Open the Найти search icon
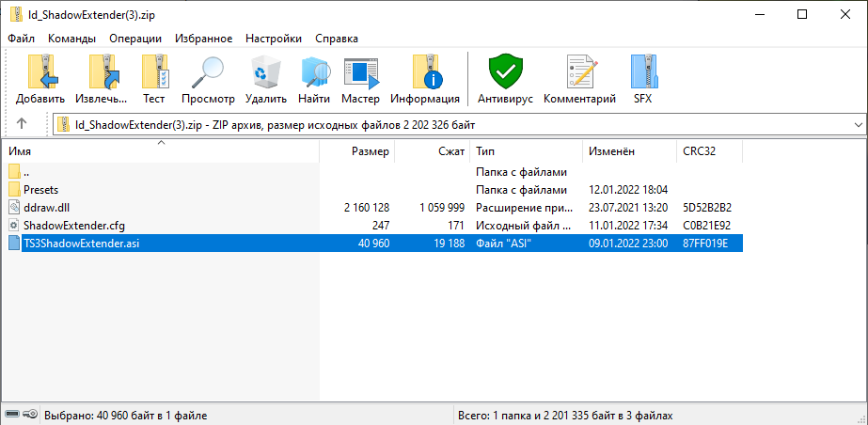Viewport: 868px width, 425px height. [314, 72]
